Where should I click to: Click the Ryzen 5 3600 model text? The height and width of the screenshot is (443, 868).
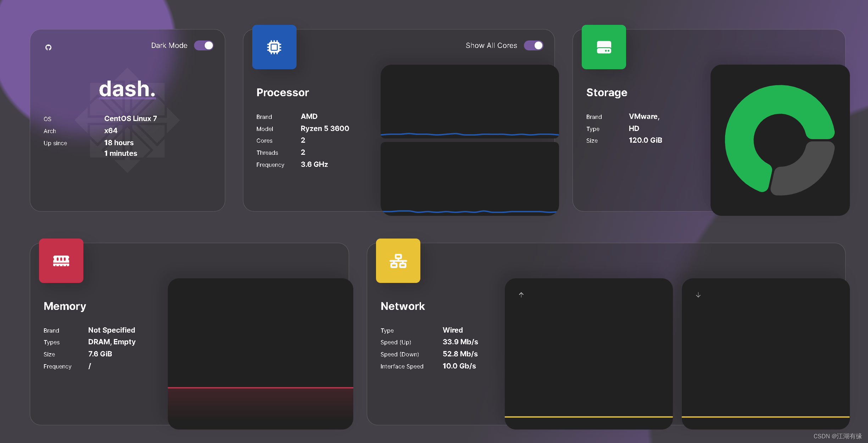pos(325,128)
